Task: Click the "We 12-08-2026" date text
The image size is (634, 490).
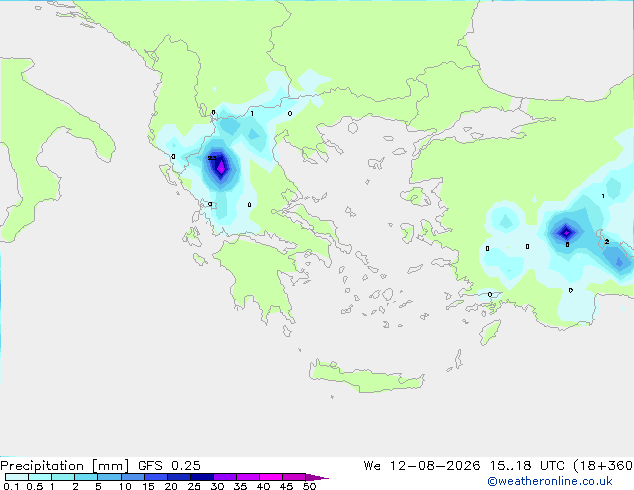Action: tap(422, 466)
